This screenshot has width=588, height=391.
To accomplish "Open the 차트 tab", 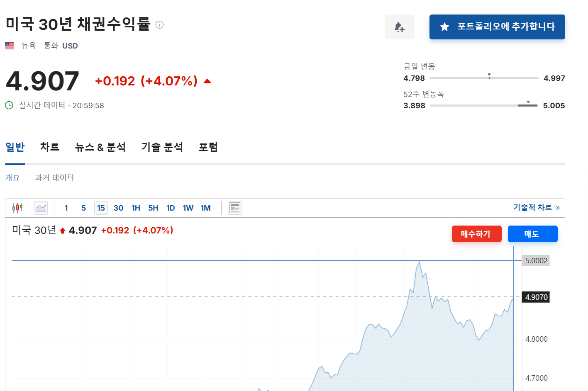I will click(x=50, y=147).
